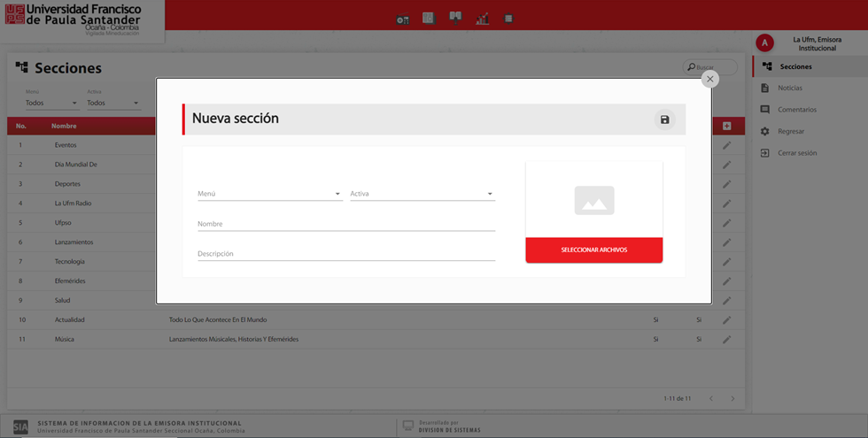Click the add section plus icon
This screenshot has width=868, height=438.
pos(726,127)
